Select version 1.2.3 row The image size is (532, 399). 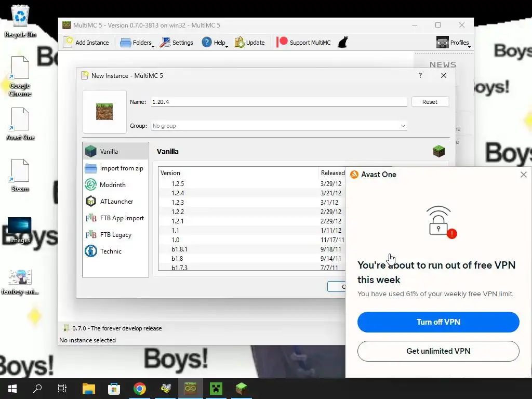pos(252,203)
